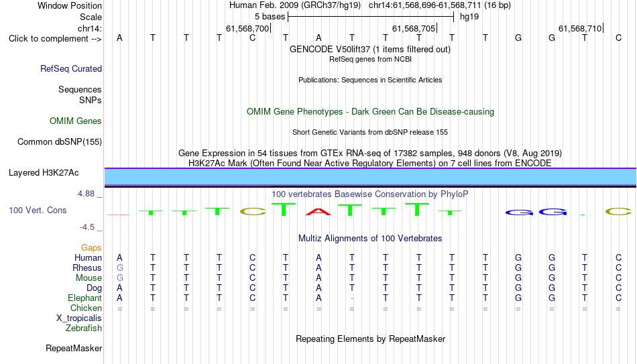Select the Chicken species label
The height and width of the screenshot is (364, 637).
click(x=86, y=308)
